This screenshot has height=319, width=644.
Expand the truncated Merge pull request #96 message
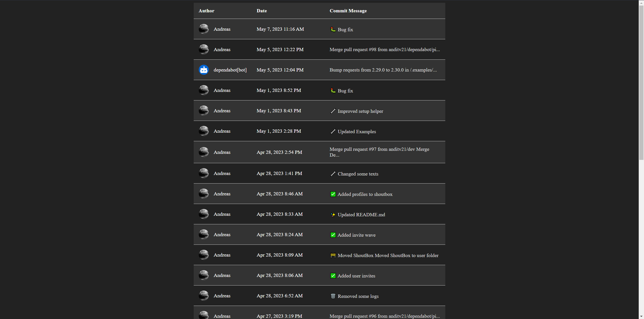point(384,316)
